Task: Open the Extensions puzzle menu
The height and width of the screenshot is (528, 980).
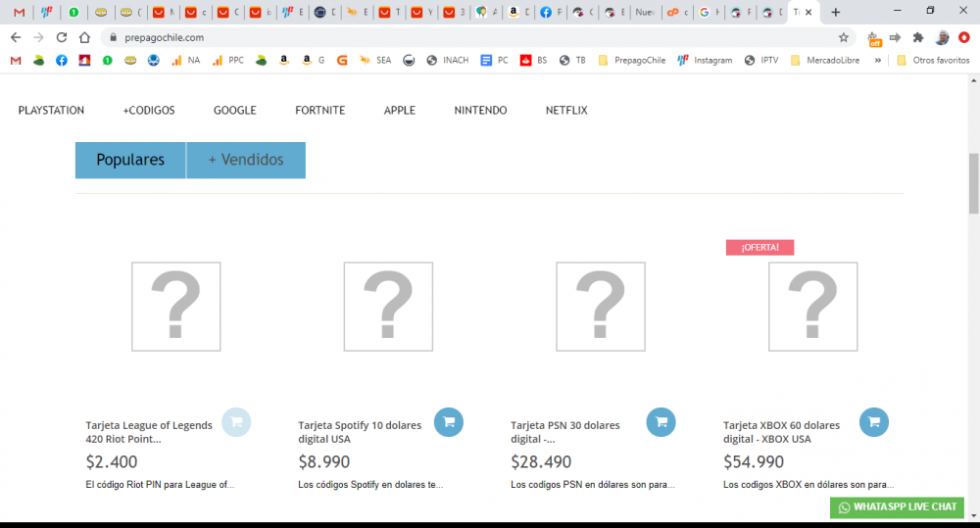Action: (918, 37)
